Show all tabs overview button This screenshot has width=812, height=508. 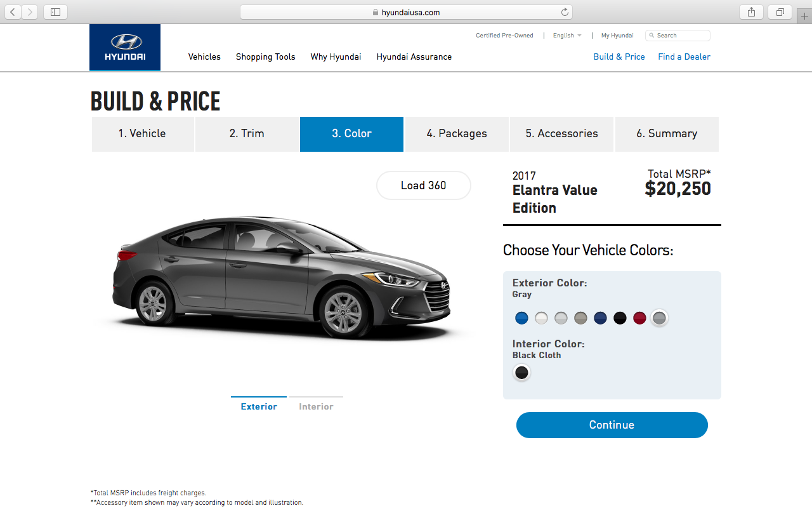(780, 12)
